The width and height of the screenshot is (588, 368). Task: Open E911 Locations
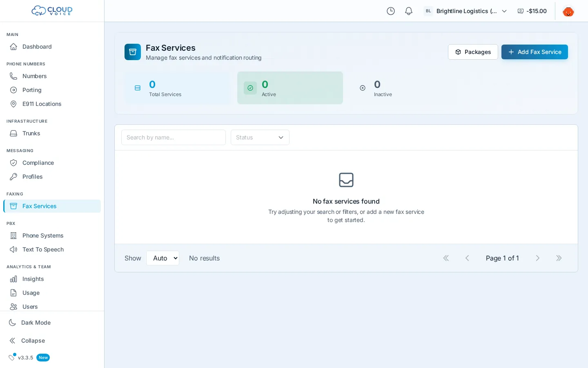tap(52, 104)
